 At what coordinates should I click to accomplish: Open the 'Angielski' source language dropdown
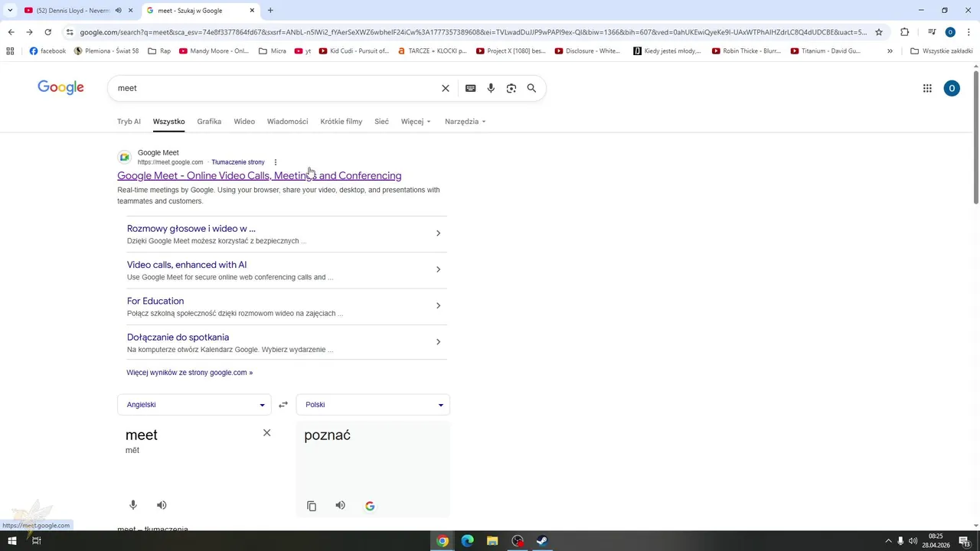(194, 405)
